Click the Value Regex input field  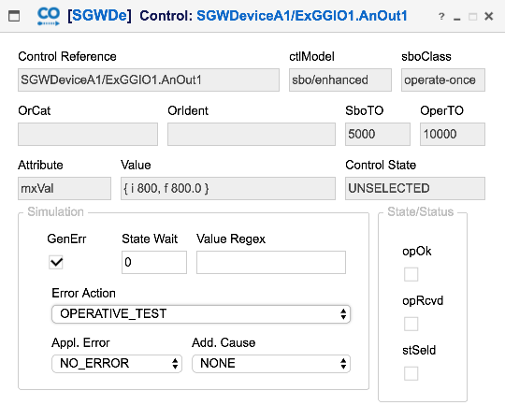[x=271, y=262]
